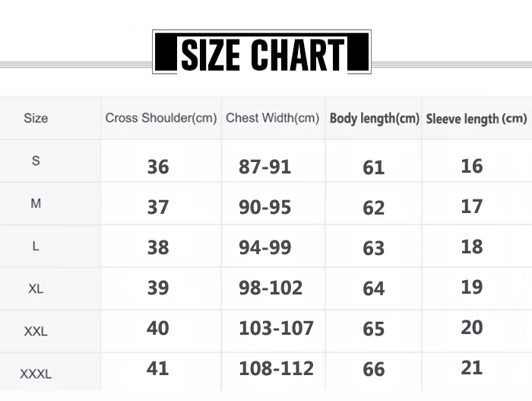This screenshot has width=532, height=401.
Task: Select the L size row label
Action: 36,246
